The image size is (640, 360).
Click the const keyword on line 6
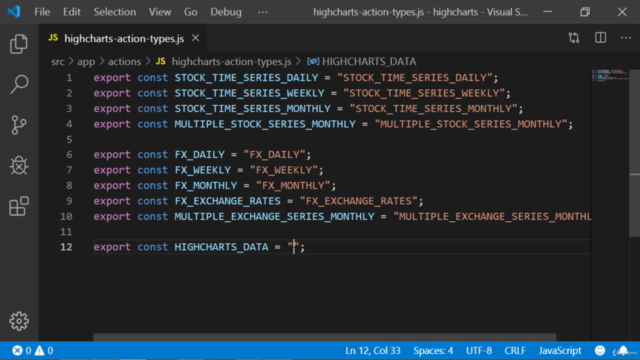152,155
